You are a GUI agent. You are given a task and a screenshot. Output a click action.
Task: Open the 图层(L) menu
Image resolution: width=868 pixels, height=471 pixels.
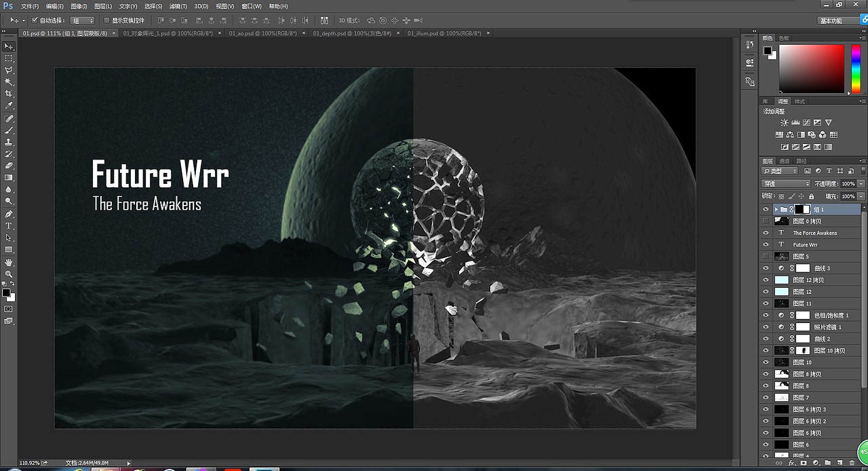coord(104,6)
